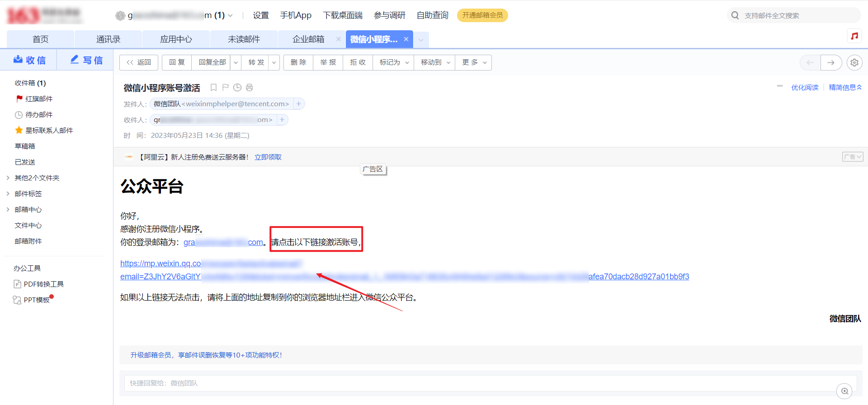Flag this email with the flag icon
The height and width of the screenshot is (405, 868).
(225, 87)
